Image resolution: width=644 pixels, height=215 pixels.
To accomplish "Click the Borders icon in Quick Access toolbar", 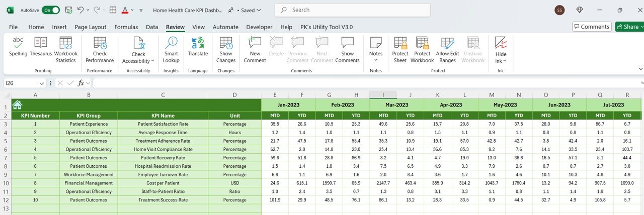I will [113, 10].
